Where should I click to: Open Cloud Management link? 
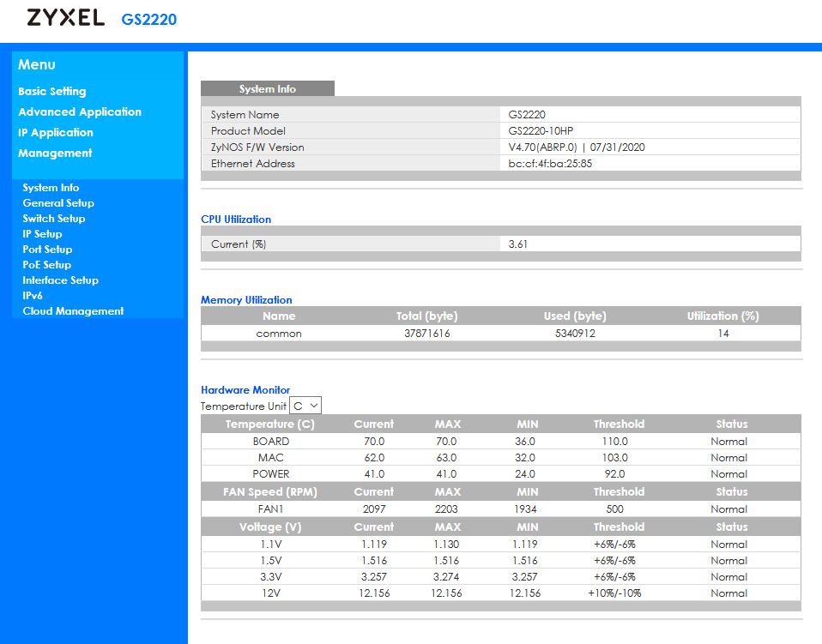coord(73,311)
